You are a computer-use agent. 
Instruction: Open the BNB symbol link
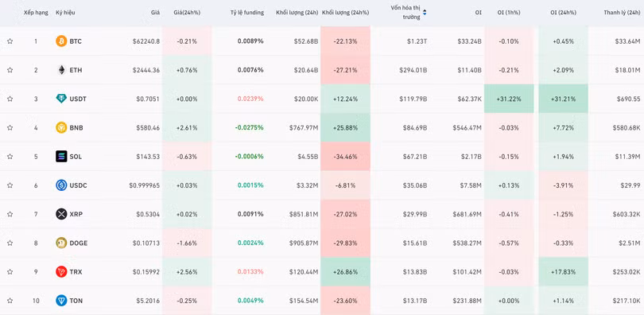pos(76,128)
